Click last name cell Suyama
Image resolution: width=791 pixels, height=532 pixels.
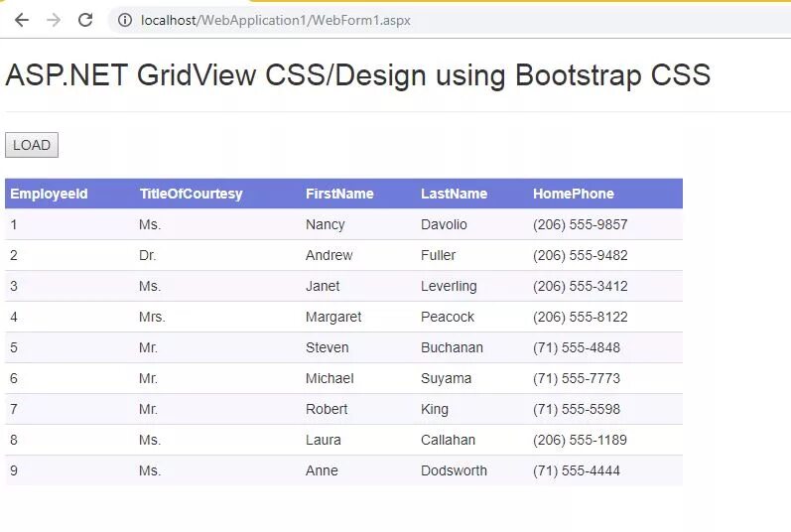pos(446,378)
